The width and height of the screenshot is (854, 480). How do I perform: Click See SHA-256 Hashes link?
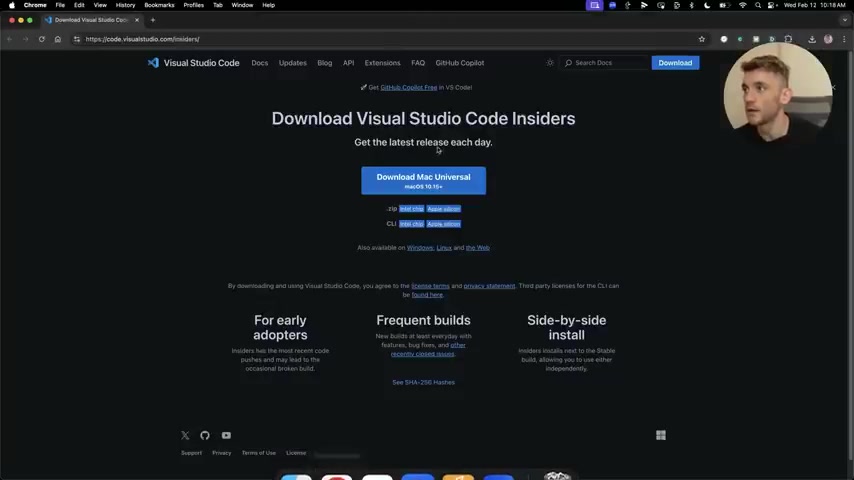423,382
